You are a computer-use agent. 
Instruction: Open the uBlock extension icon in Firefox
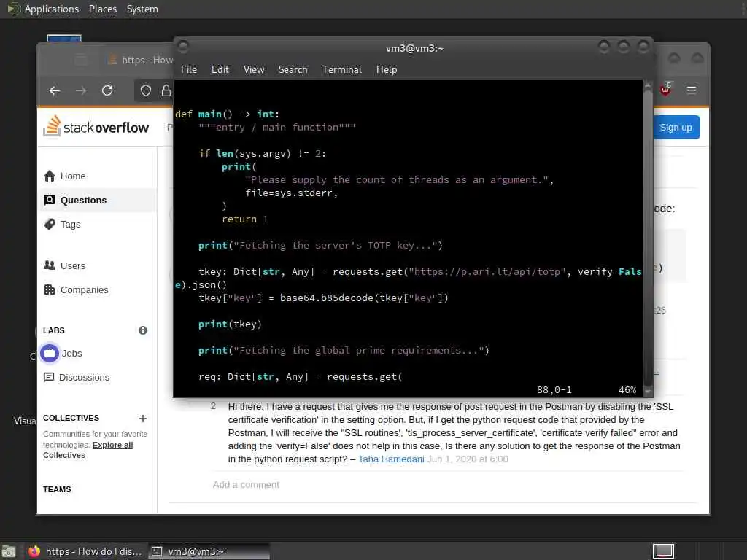pyautogui.click(x=665, y=89)
